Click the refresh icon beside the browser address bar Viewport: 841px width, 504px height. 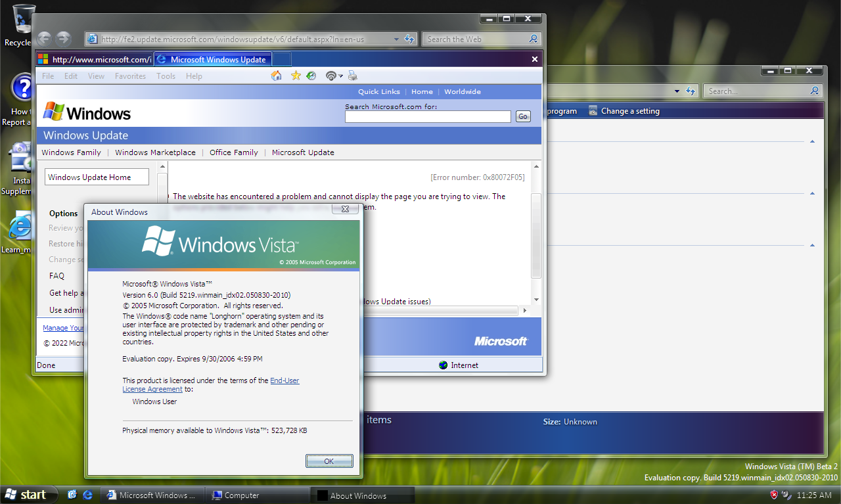tap(409, 39)
